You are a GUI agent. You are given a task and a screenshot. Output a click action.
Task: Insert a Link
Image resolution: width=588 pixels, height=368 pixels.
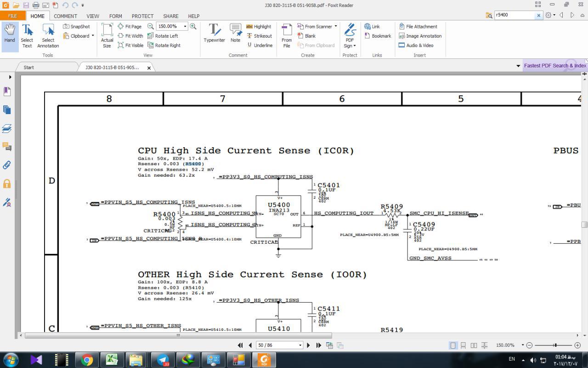click(372, 27)
